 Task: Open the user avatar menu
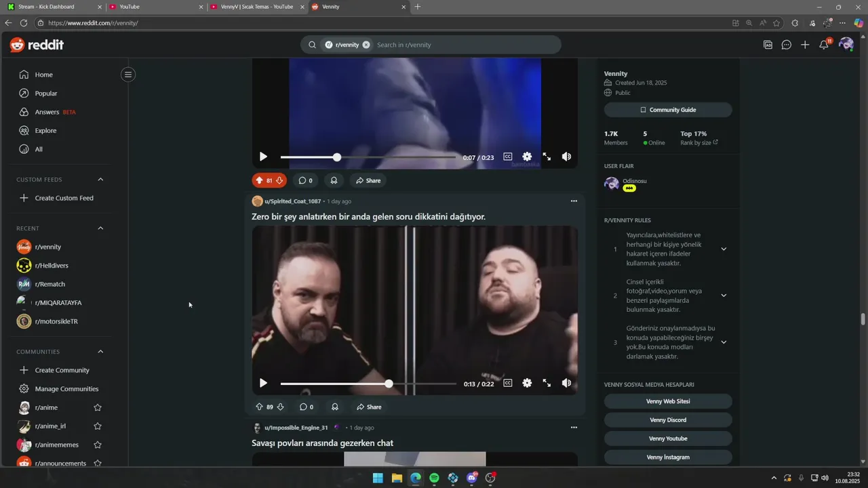pyautogui.click(x=846, y=45)
